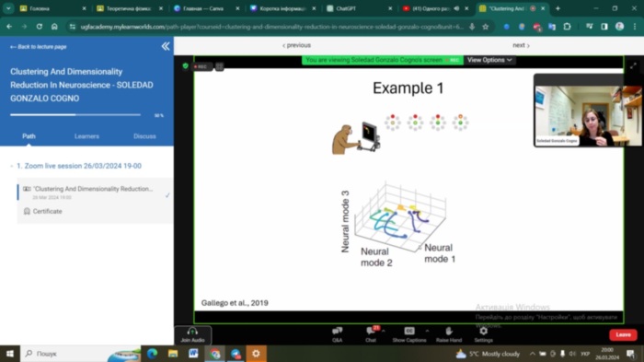644x362 pixels.
Task: Mute the YouTube tab's audio speaker icon
Action: 456,8
